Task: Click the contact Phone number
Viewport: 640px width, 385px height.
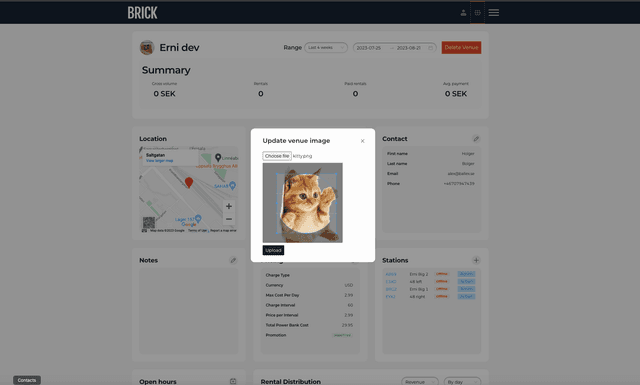Action: [x=459, y=184]
